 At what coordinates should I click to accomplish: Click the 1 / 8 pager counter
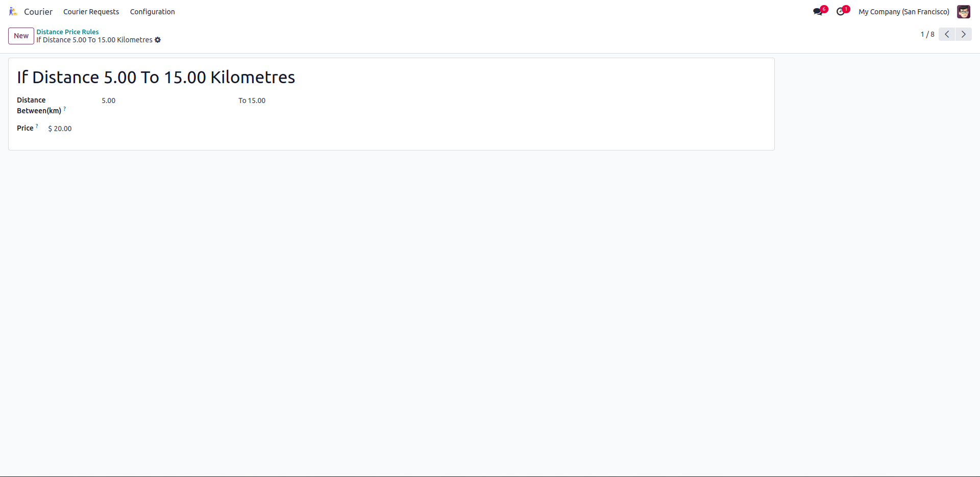coord(927,34)
